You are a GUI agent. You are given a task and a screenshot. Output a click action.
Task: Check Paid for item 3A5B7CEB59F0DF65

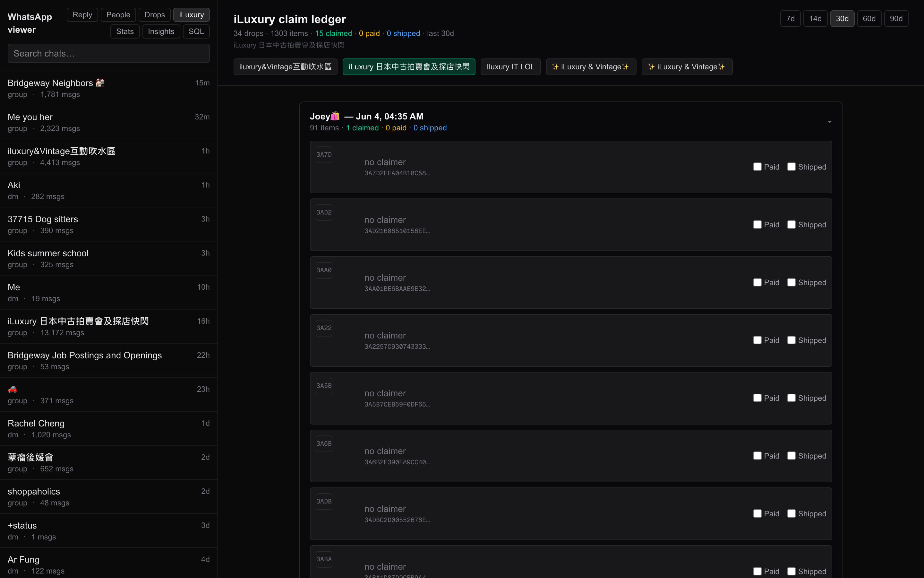click(x=757, y=398)
